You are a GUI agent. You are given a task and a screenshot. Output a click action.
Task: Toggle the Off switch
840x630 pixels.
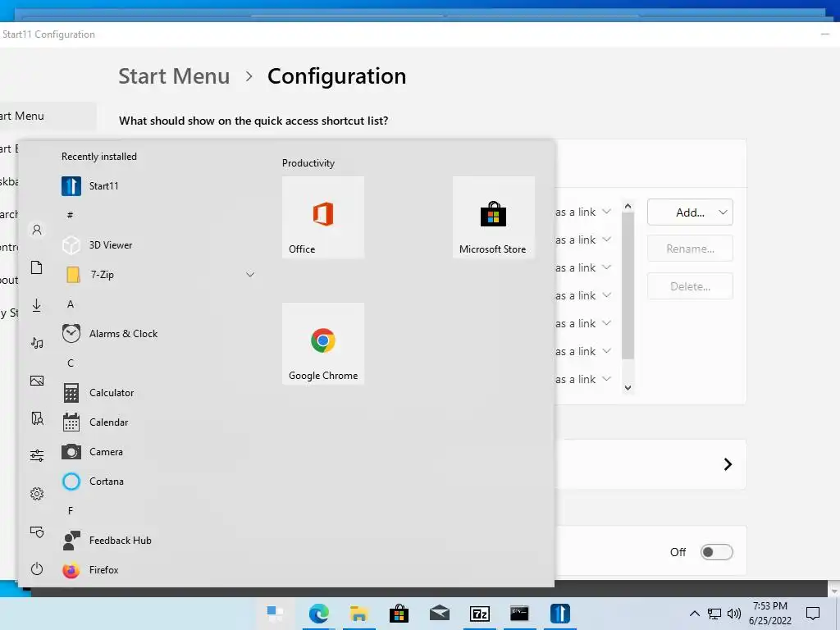tap(716, 552)
